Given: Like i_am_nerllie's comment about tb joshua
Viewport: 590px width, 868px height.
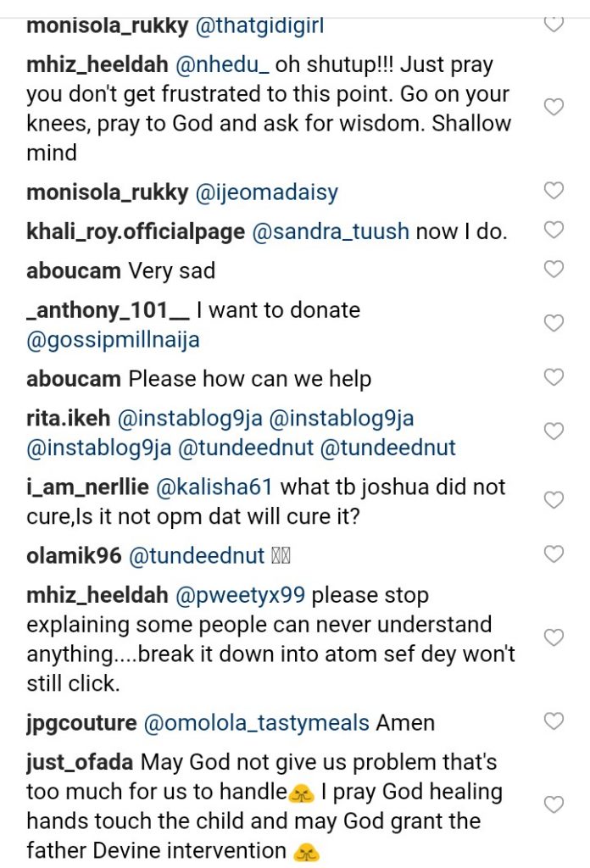Looking at the screenshot, I should 554,500.
